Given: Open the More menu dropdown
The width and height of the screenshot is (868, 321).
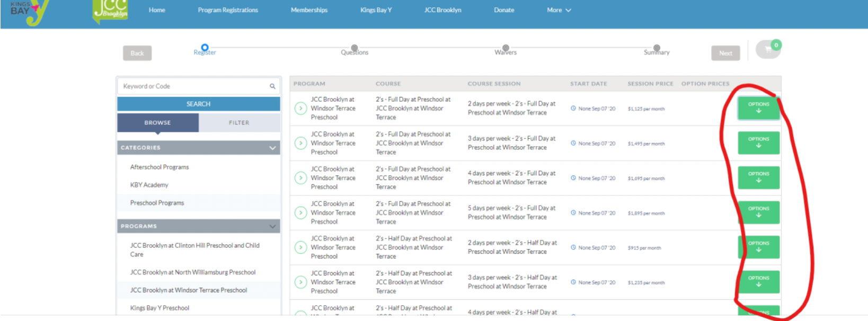Looking at the screenshot, I should click(x=559, y=10).
